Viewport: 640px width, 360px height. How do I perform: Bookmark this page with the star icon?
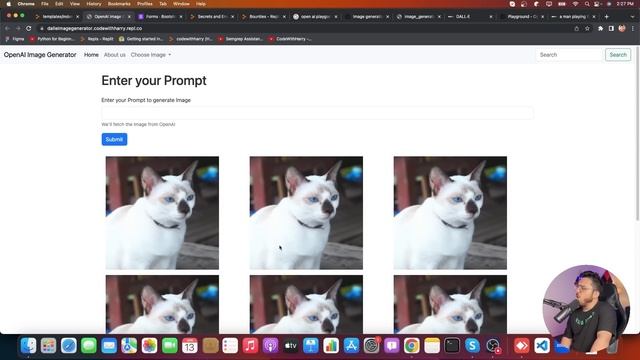(587, 29)
